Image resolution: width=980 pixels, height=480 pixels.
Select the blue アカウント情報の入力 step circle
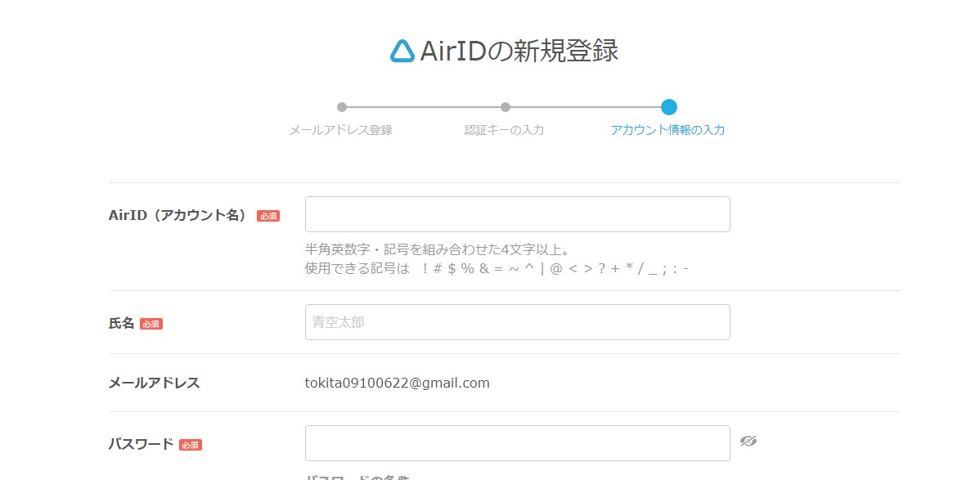click(x=670, y=106)
